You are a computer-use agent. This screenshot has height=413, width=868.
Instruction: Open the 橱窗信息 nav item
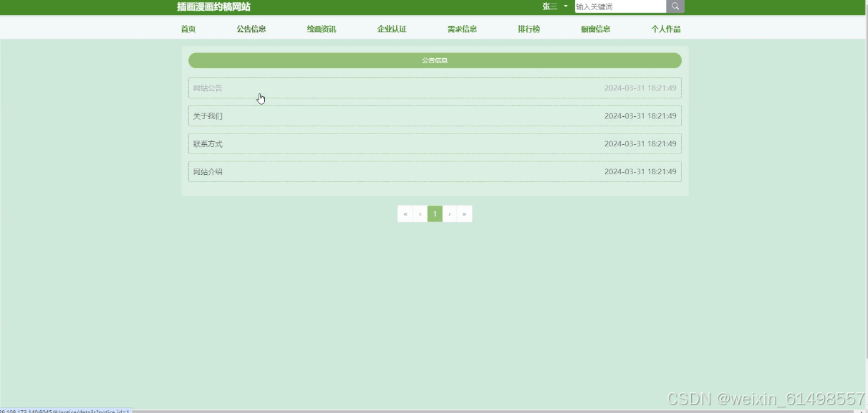coord(596,29)
